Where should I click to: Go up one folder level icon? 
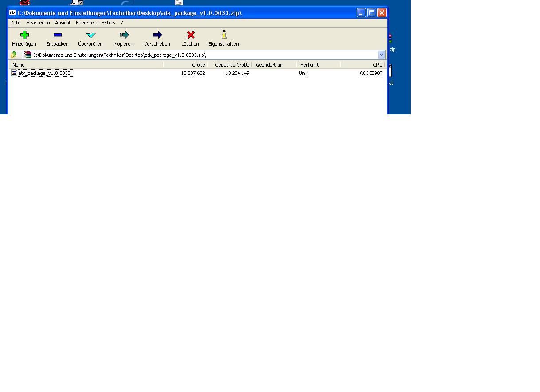click(14, 55)
